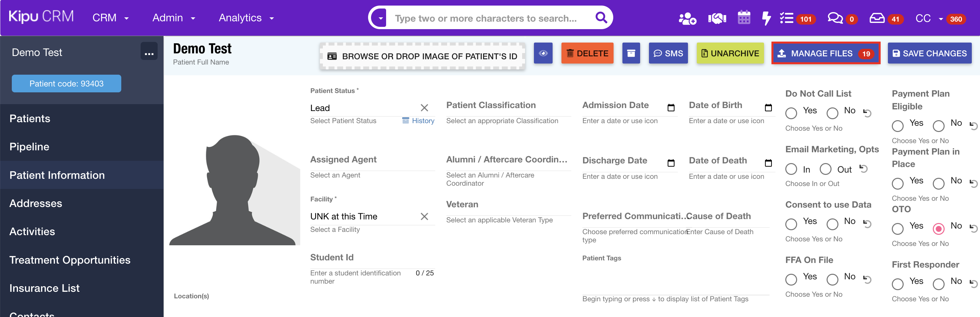
Task: Open the calendar icon in the top bar
Action: (743, 17)
